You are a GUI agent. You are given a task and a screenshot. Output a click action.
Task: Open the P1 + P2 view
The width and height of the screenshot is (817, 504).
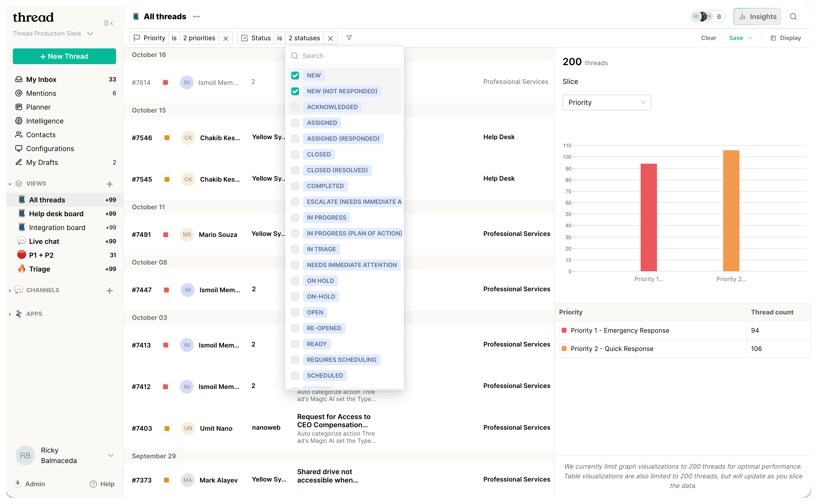click(x=41, y=255)
